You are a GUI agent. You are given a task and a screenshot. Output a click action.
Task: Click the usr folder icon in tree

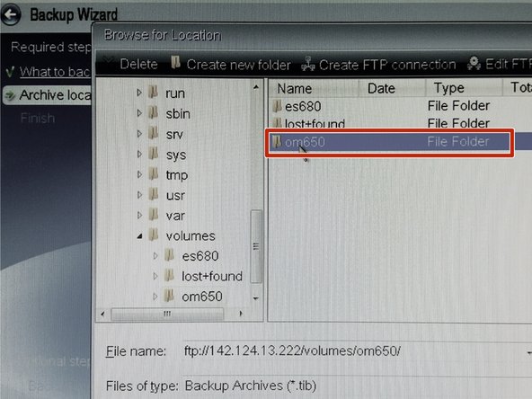pyautogui.click(x=154, y=194)
